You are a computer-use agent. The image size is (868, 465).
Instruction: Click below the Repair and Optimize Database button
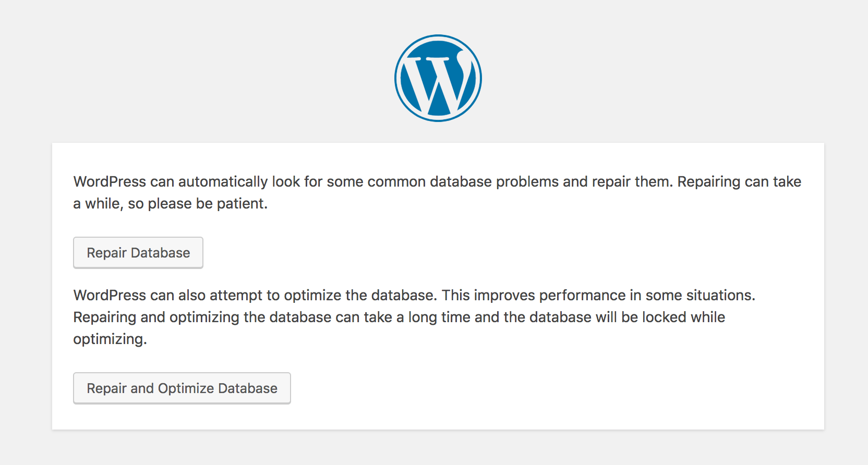tap(182, 417)
